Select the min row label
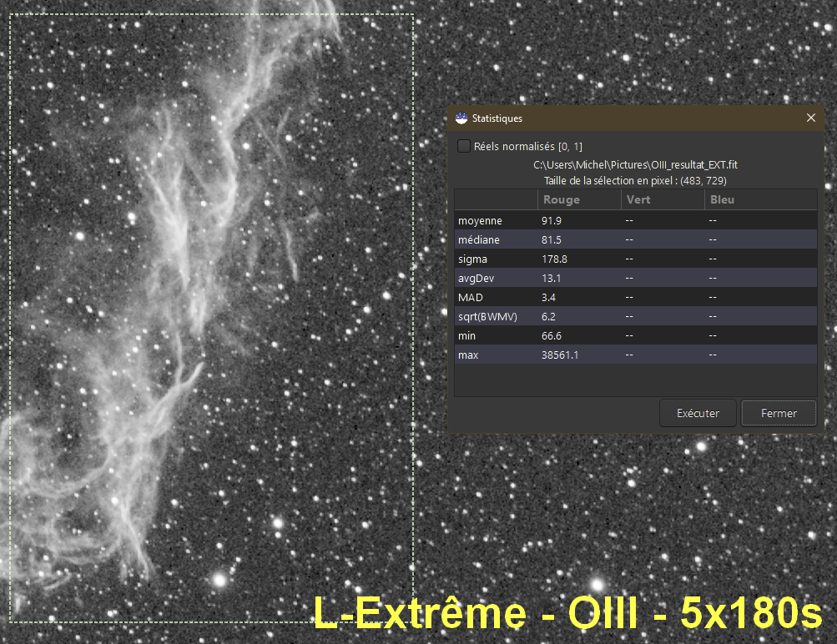Screen dimensions: 837x644 click(466, 335)
